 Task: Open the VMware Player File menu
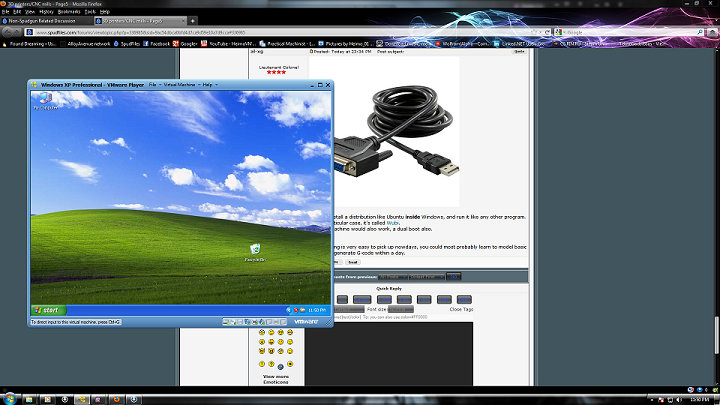click(x=153, y=85)
